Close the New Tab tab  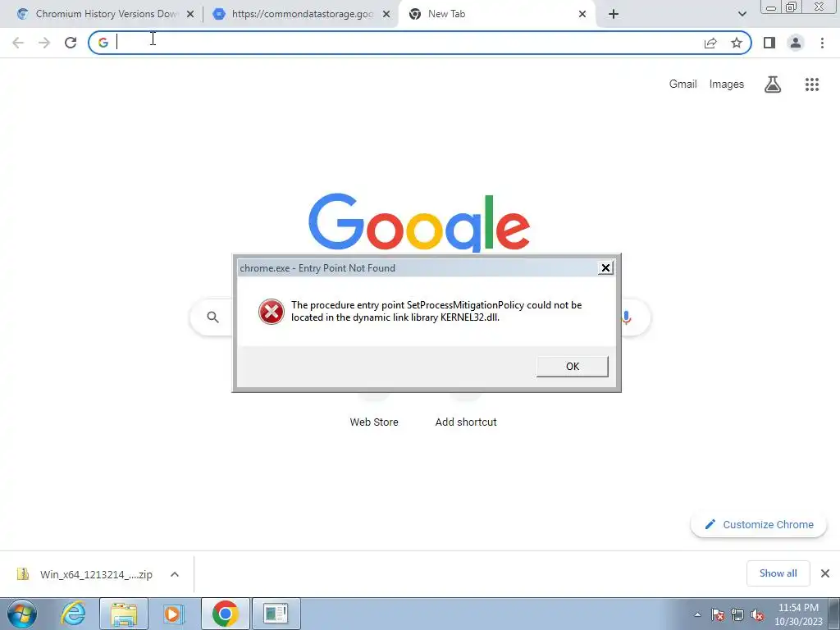click(582, 14)
